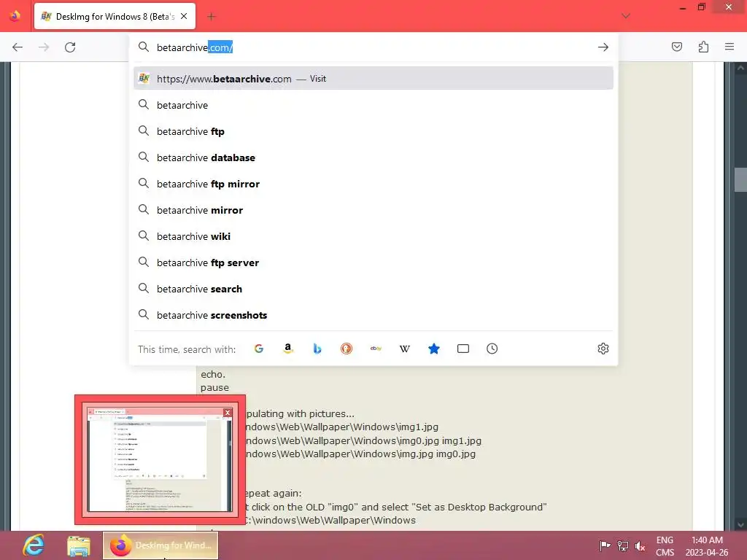747x560 pixels.
Task: Click the page text 'pause'
Action: (x=214, y=388)
